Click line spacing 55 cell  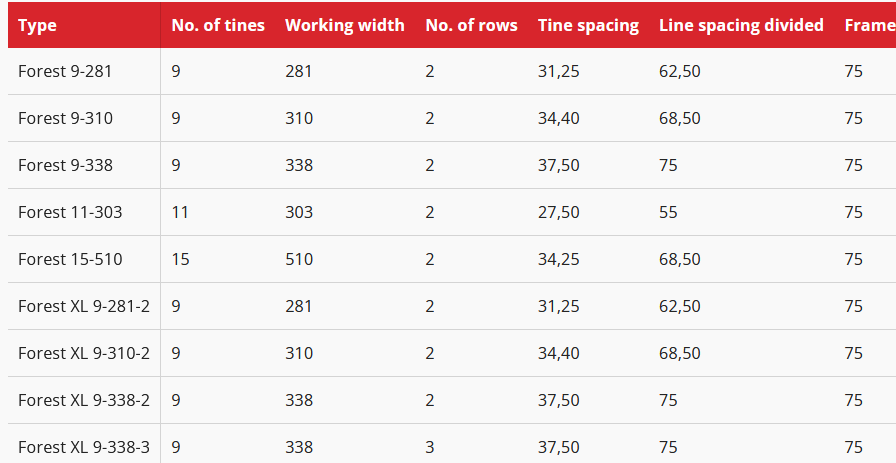pyautogui.click(x=668, y=212)
